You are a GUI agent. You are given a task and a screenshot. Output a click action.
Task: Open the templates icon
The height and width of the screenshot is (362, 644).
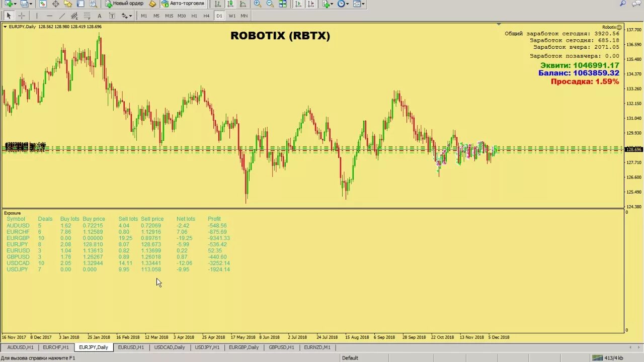pos(357,4)
